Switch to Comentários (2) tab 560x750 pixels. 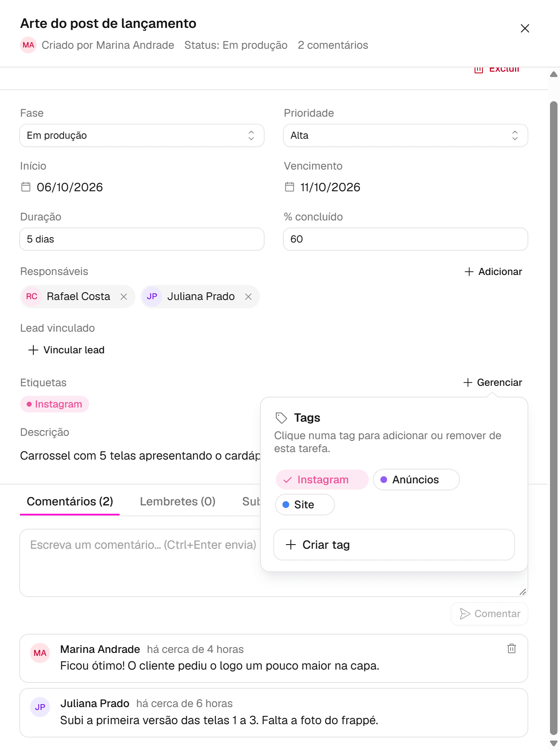pyautogui.click(x=70, y=502)
